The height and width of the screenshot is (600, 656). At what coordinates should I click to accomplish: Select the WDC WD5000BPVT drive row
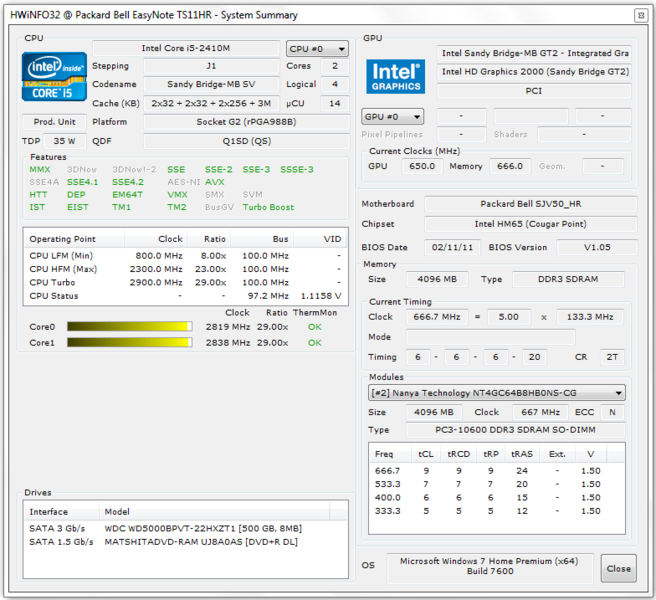[x=185, y=528]
